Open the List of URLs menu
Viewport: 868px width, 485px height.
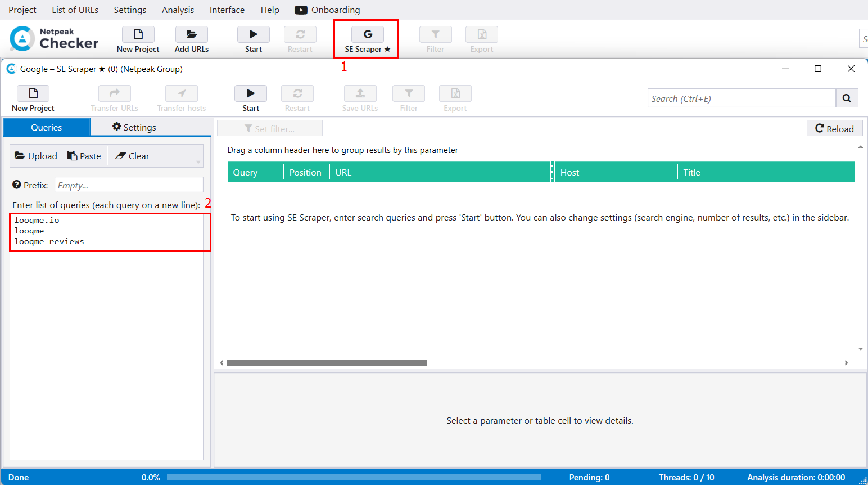[75, 10]
